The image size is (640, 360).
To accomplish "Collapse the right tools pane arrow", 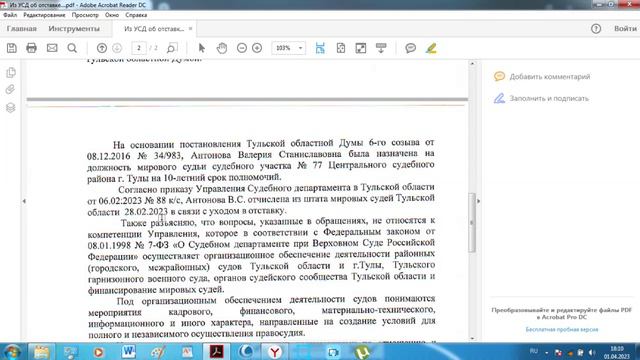I will point(478,201).
